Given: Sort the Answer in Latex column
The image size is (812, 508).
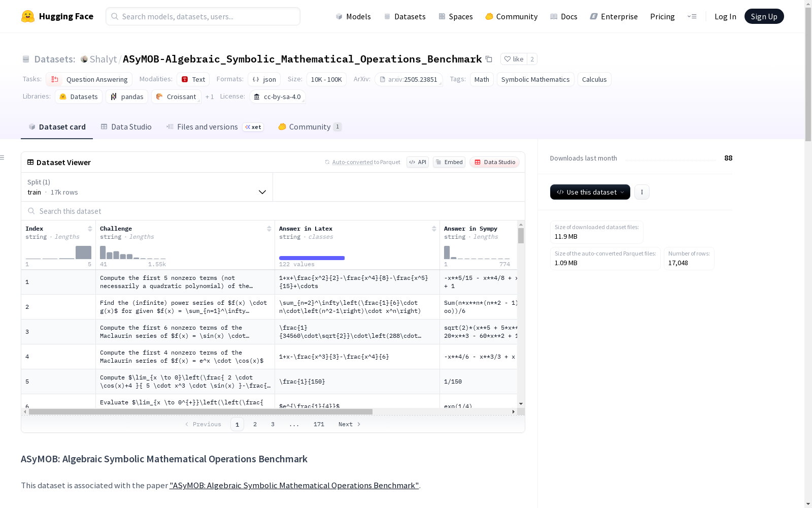Looking at the screenshot, I should coord(434,229).
